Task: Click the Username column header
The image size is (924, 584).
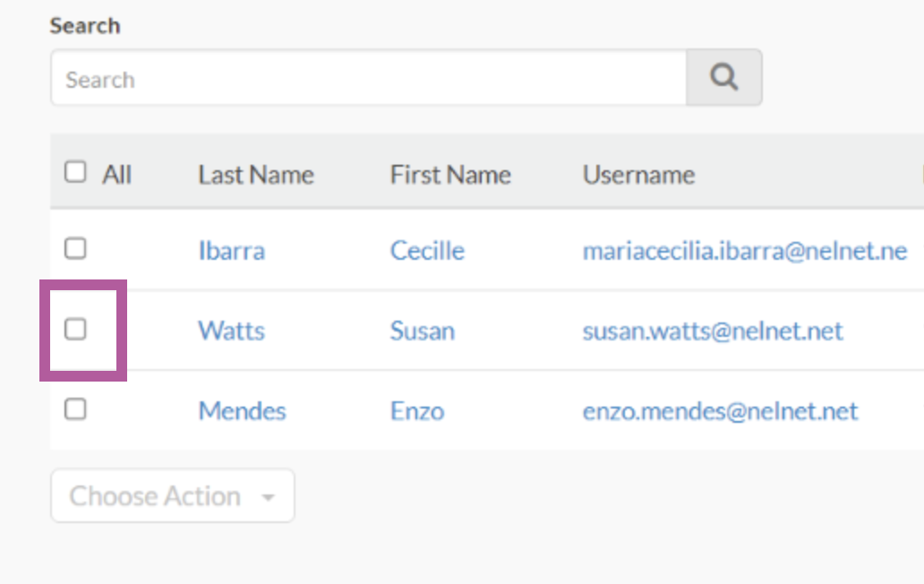Action: tap(638, 175)
